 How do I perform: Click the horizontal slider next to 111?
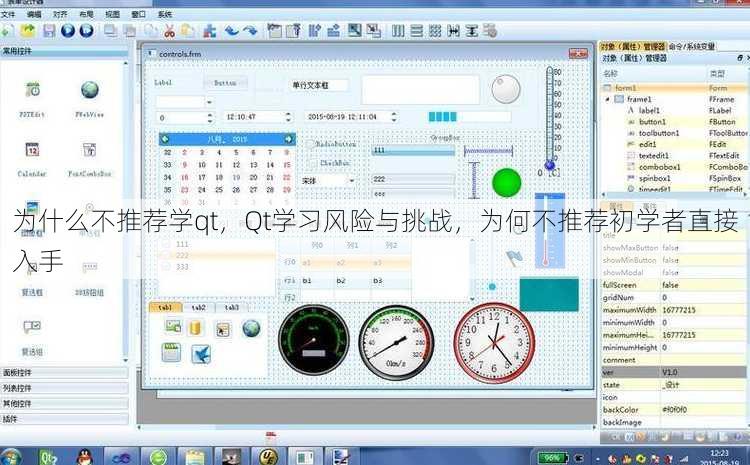[488, 151]
